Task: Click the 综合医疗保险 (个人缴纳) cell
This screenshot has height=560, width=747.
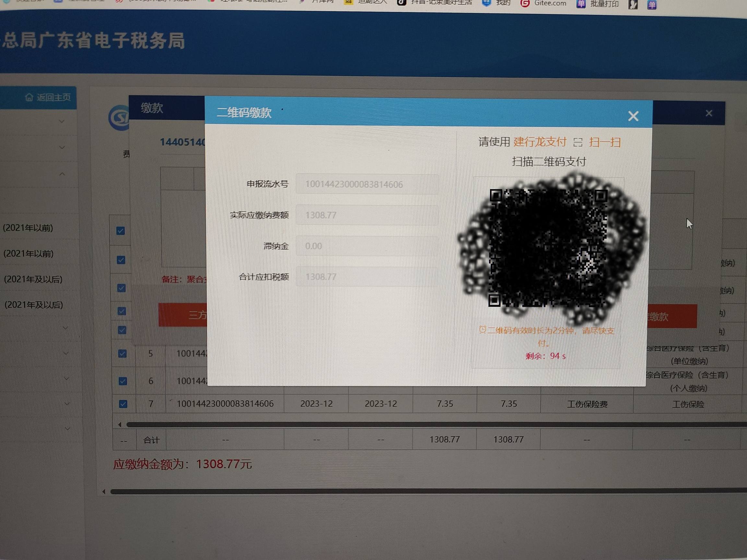Action: [687, 381]
